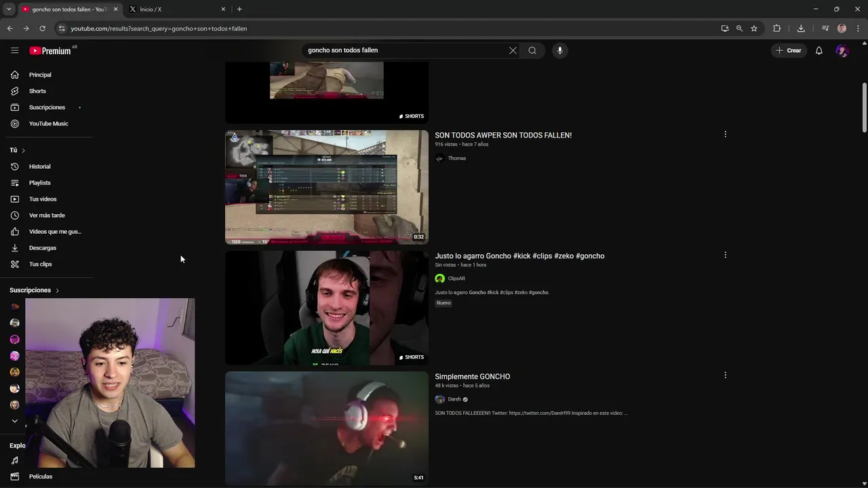Viewport: 868px width, 488px height.
Task: Open Suscripciones in the sidebar
Action: coord(46,107)
